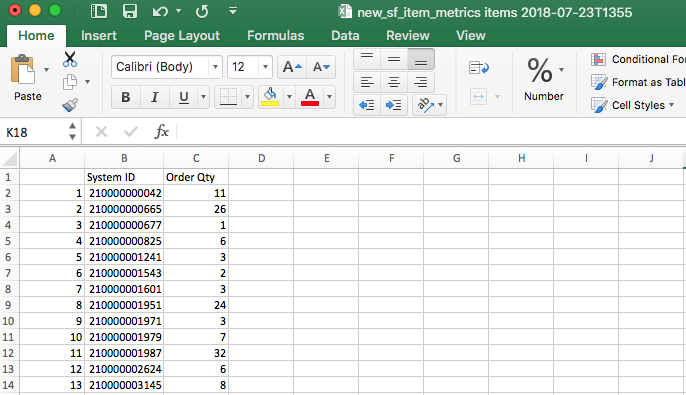Expand Paste options arrow
The image size is (686, 395).
46,70
